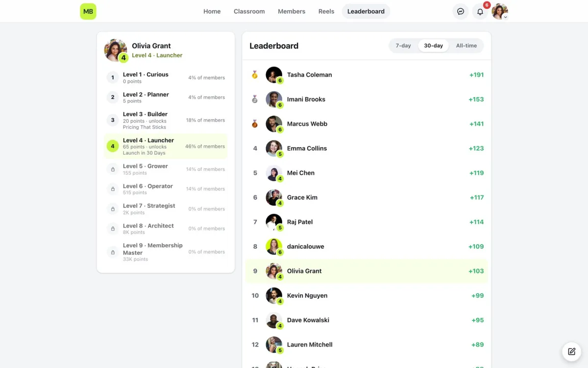Go to the Home tab
The height and width of the screenshot is (368, 588).
pyautogui.click(x=212, y=11)
